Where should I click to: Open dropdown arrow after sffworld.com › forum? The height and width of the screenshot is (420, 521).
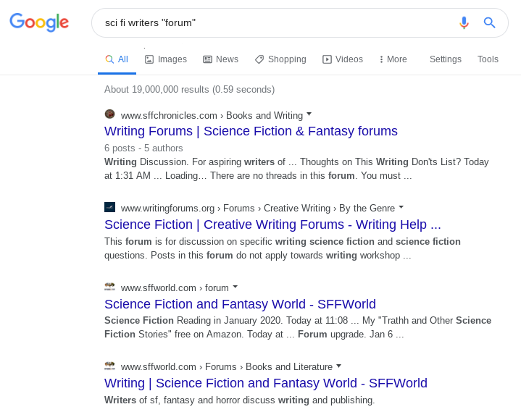(x=236, y=287)
